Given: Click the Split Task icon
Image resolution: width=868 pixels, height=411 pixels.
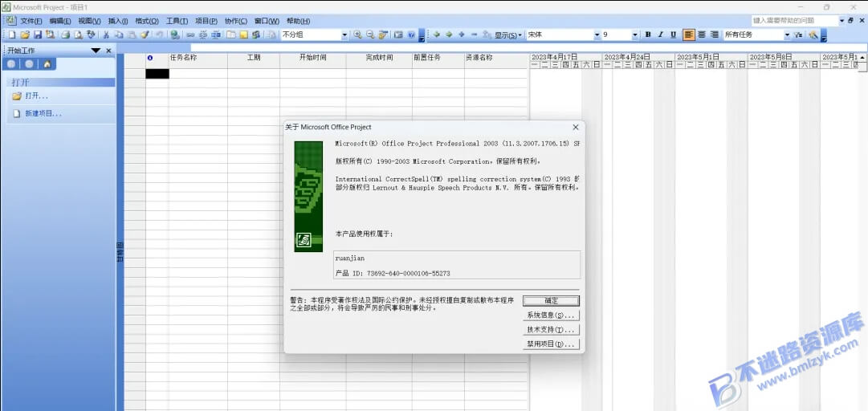Looking at the screenshot, I should tap(215, 35).
